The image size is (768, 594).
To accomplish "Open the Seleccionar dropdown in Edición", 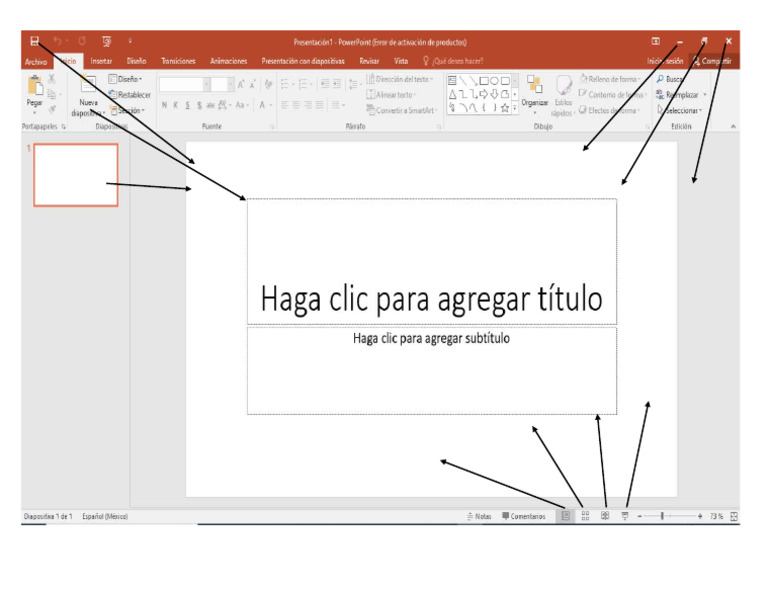I will tap(681, 110).
